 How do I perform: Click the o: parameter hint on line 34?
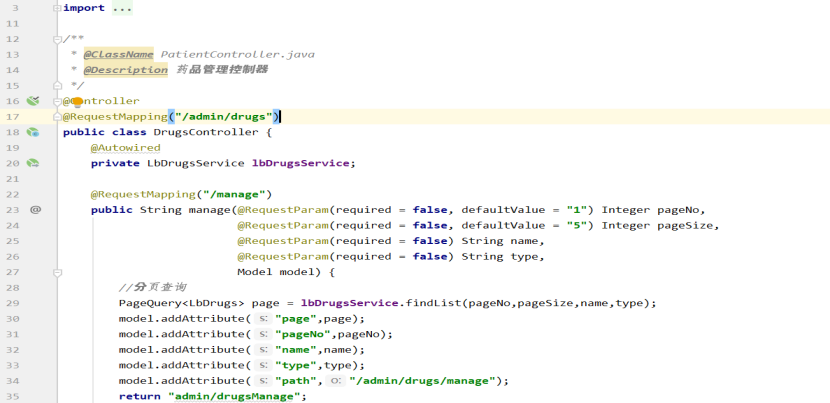[335, 381]
